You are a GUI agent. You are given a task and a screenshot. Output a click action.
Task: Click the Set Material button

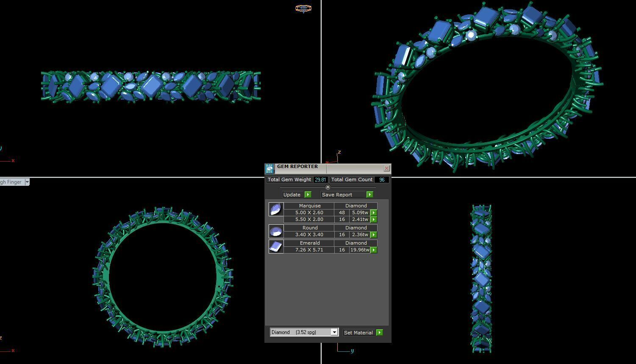359,333
